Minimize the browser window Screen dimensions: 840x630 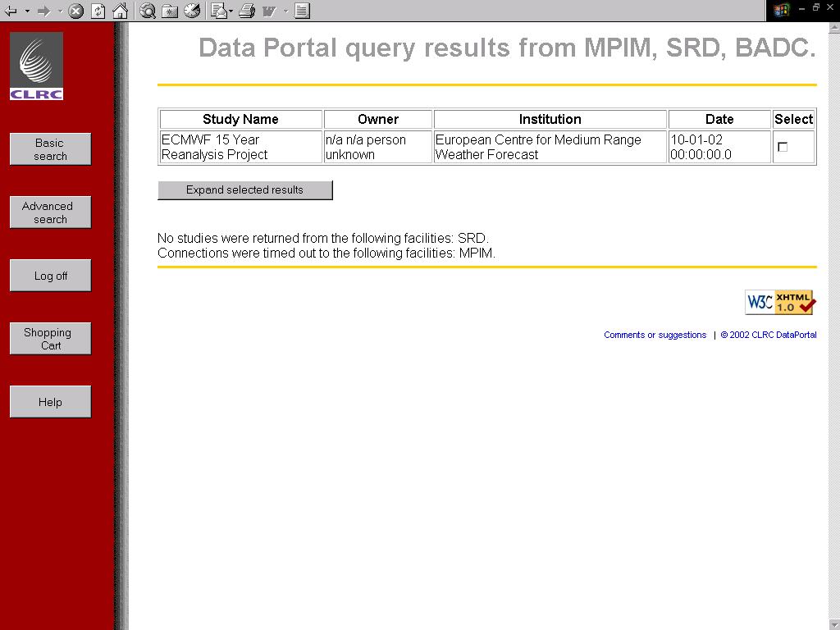coord(801,7)
